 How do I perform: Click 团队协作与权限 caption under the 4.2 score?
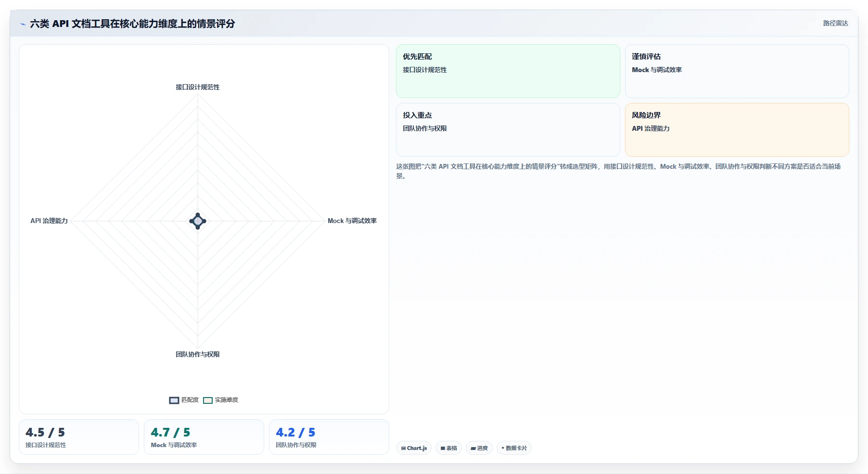pyautogui.click(x=296, y=445)
